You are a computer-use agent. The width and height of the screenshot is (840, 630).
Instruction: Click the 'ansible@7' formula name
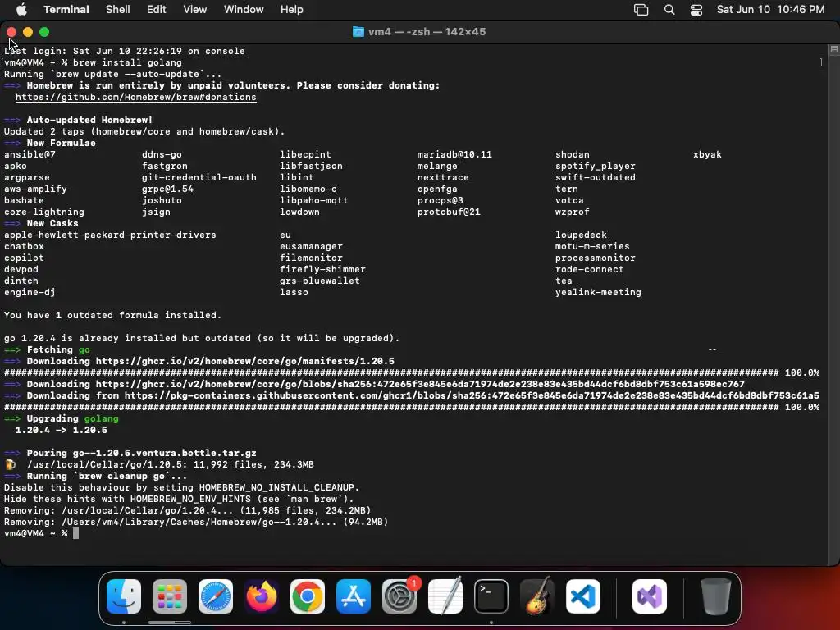[x=30, y=154]
